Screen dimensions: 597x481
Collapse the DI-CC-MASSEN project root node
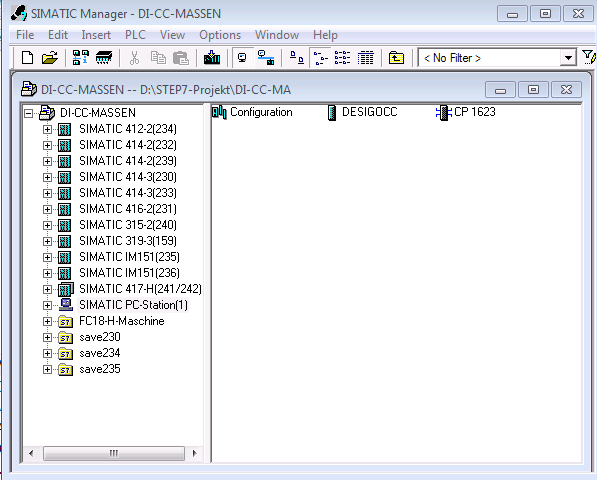[28, 113]
